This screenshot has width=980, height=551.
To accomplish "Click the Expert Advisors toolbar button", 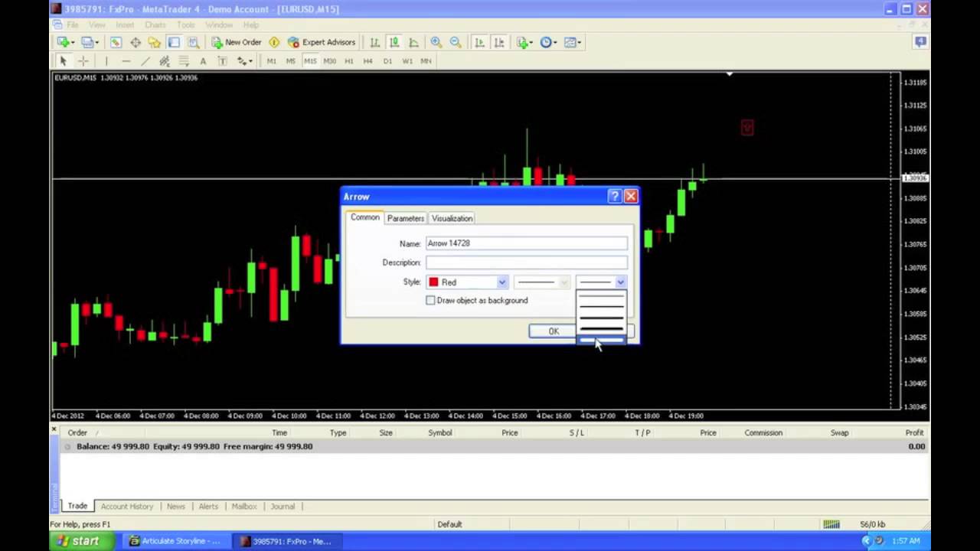I will pyautogui.click(x=321, y=43).
